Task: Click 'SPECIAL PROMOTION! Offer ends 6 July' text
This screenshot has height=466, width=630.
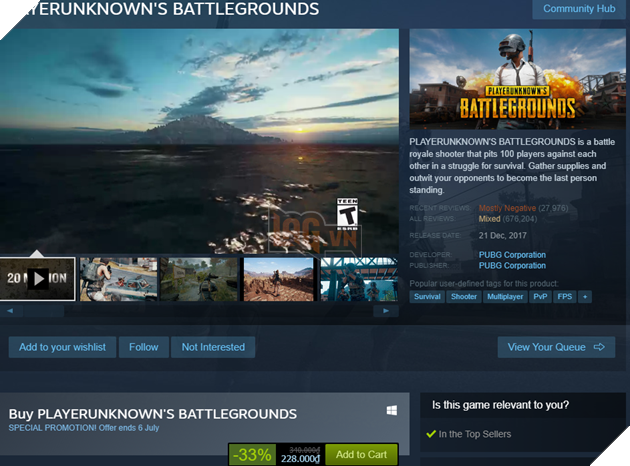Action: [x=84, y=428]
